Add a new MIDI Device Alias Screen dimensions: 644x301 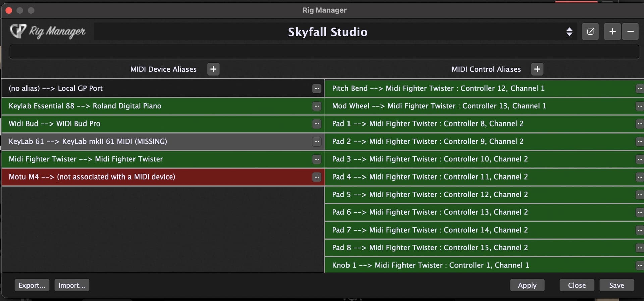tap(213, 69)
